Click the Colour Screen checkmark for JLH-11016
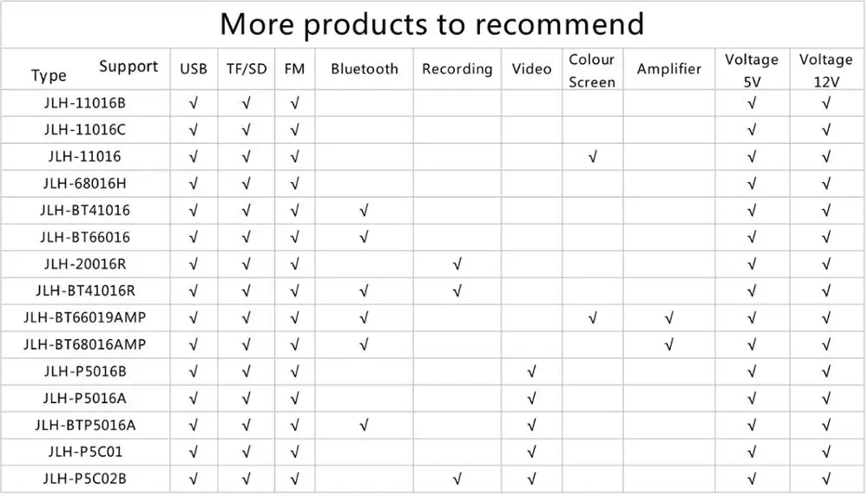This screenshot has width=868, height=496. point(592,157)
